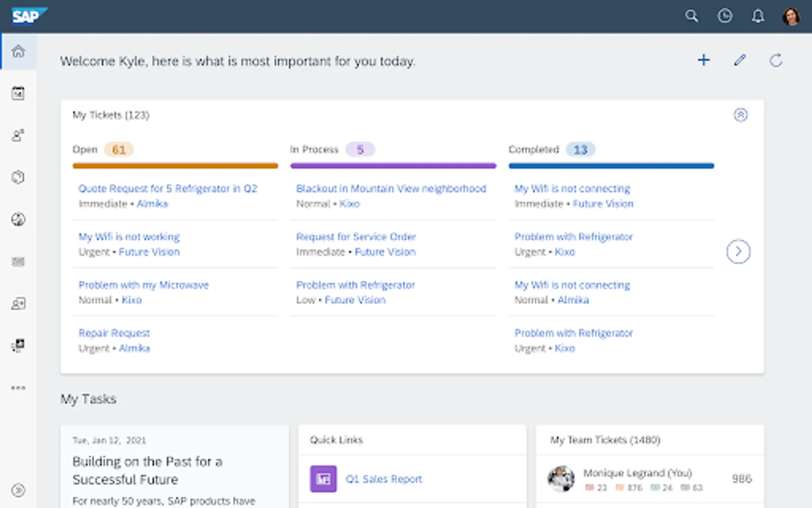
Task: Open the Q1 Sales Report quick link
Action: tap(383, 479)
